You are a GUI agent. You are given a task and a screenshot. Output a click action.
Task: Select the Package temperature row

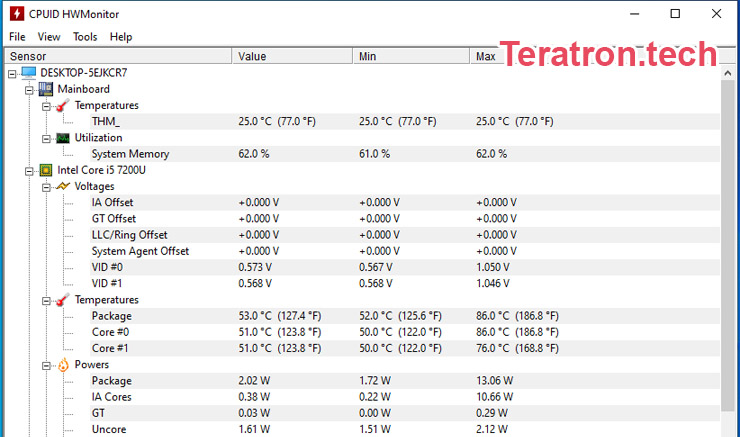pyautogui.click(x=405, y=316)
